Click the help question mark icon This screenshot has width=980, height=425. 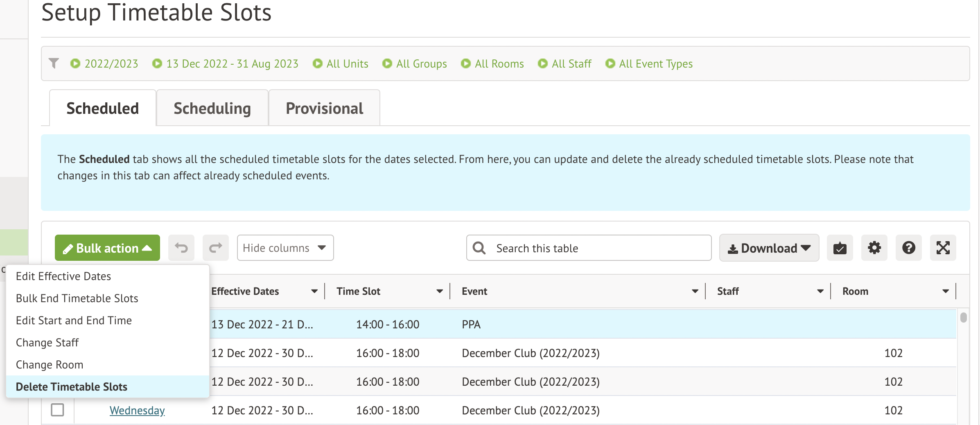click(908, 248)
